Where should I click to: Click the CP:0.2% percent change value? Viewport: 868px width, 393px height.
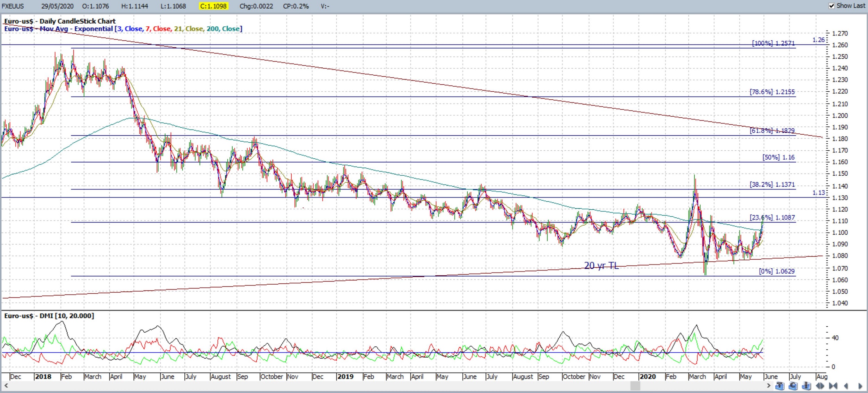[296, 6]
